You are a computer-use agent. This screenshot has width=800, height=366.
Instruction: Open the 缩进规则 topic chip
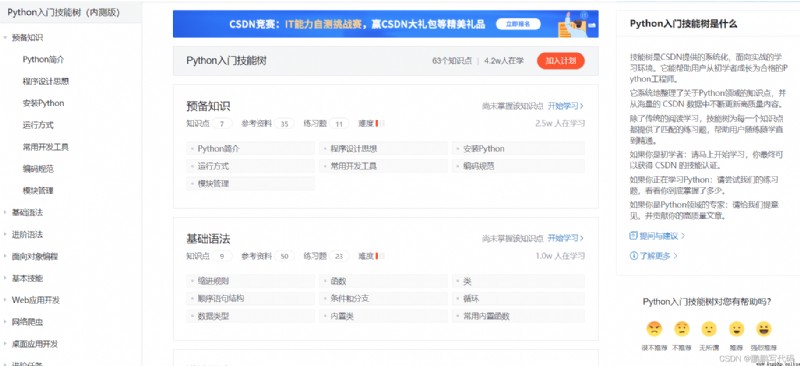pos(251,281)
